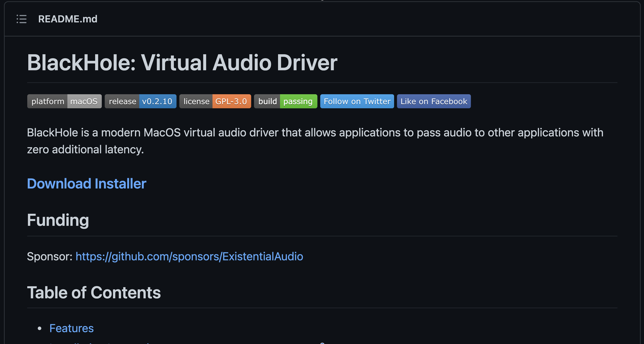Click the BlackHole: Virtual Audio Driver heading

(182, 63)
